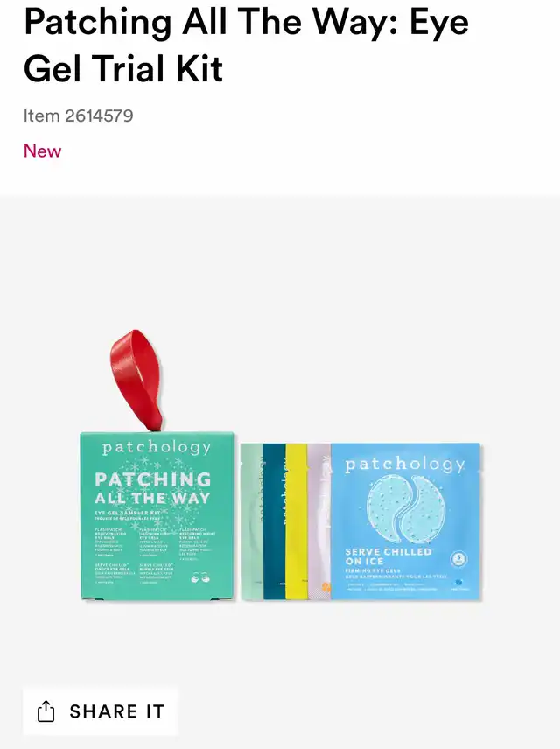Image resolution: width=560 pixels, height=749 pixels.
Task: Tap the small eye patches icon on green box
Action: [x=200, y=577]
